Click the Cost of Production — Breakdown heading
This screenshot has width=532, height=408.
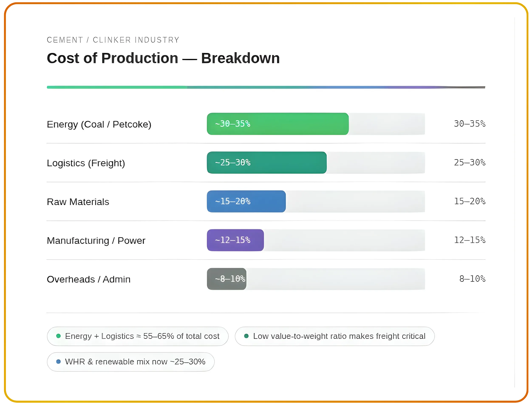pyautogui.click(x=163, y=58)
